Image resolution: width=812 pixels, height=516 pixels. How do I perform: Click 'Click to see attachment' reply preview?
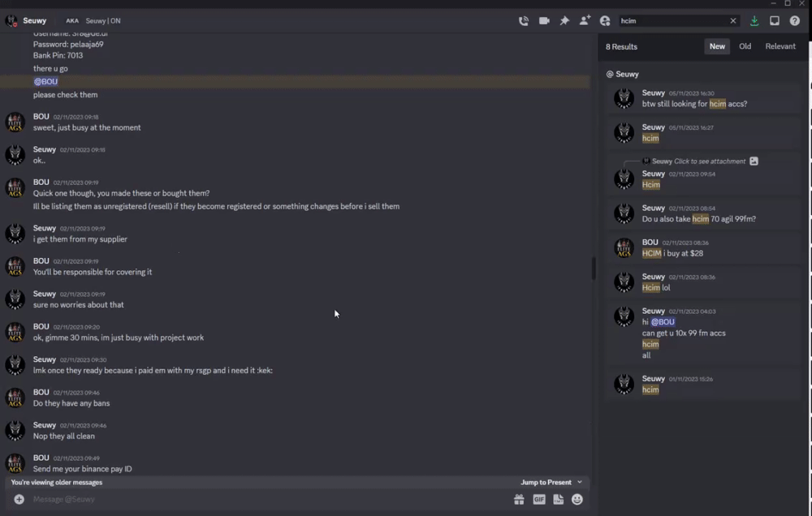click(x=710, y=161)
